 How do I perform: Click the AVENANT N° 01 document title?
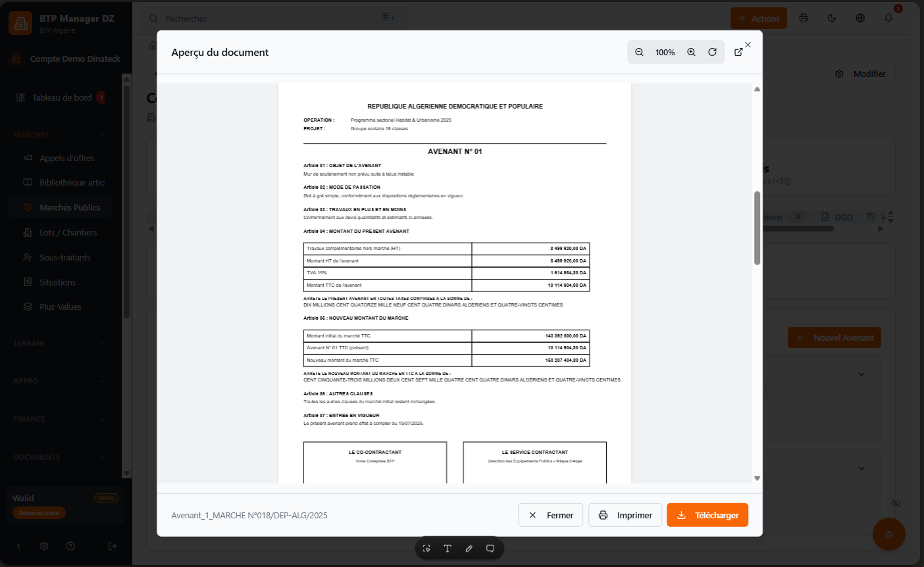pyautogui.click(x=455, y=151)
